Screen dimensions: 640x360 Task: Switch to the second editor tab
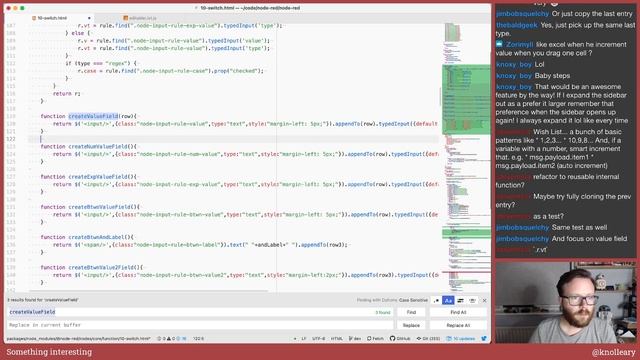140,18
